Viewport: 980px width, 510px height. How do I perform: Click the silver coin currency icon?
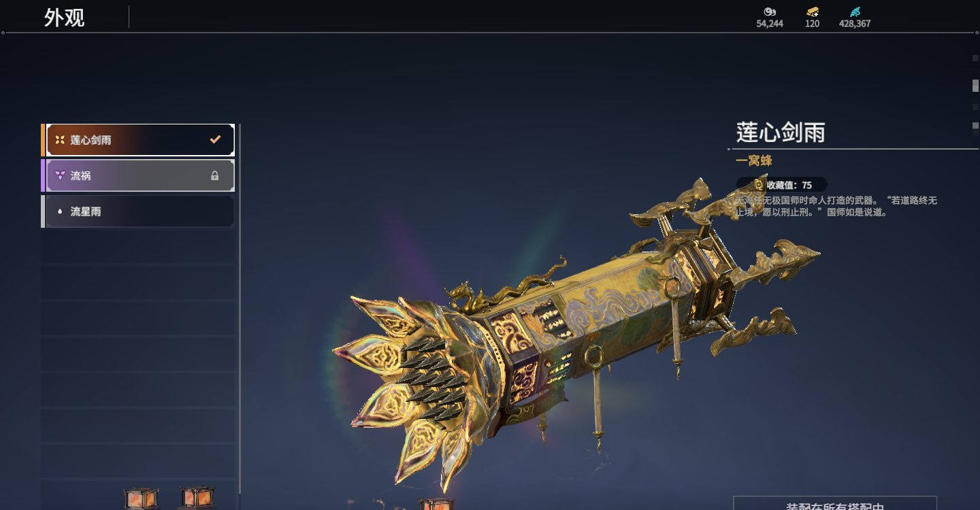pyautogui.click(x=770, y=12)
